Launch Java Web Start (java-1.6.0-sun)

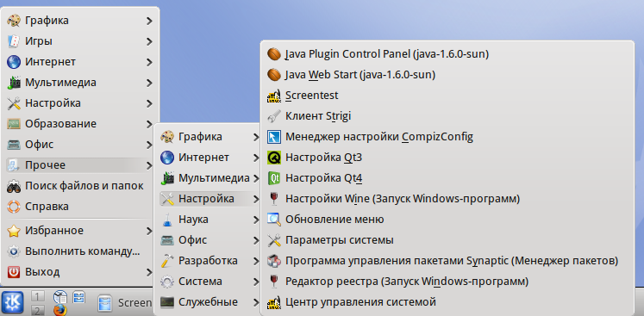point(447,75)
